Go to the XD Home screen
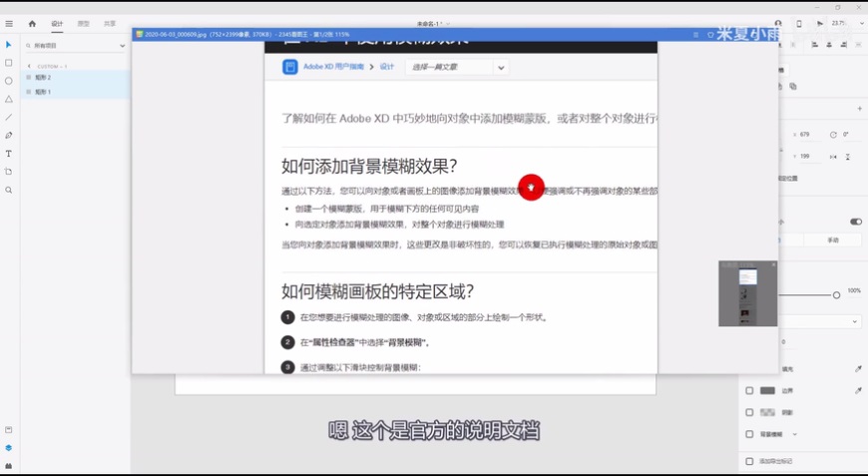Screen dimensions: 868x476 point(32,24)
